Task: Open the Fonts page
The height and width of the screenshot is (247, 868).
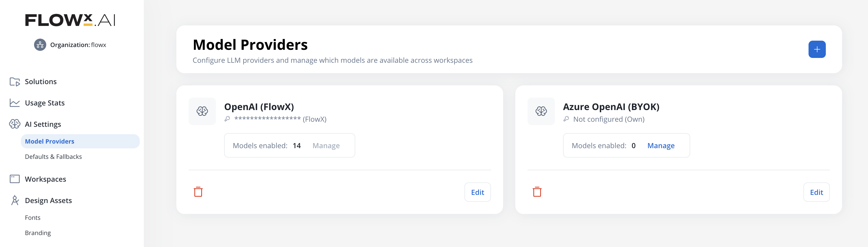Action: (33, 218)
